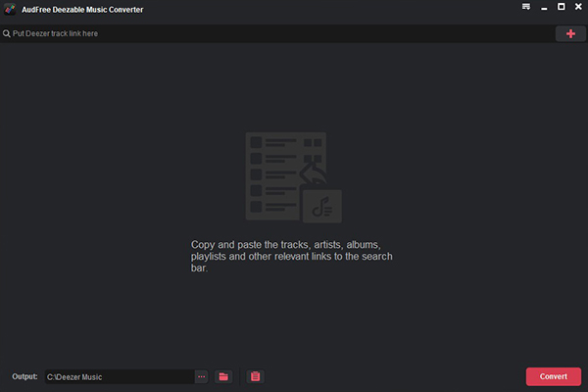Click the AudFree app logo icon
The height and width of the screenshot is (392, 588).
coord(10,10)
